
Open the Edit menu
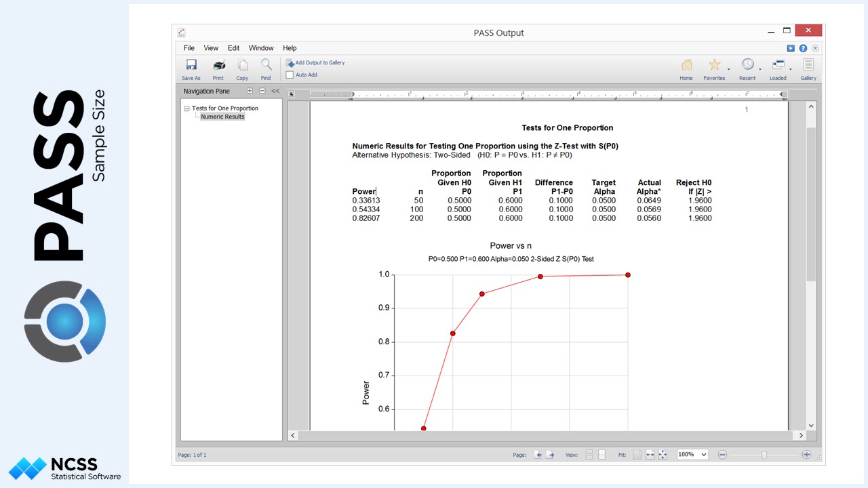pos(233,48)
